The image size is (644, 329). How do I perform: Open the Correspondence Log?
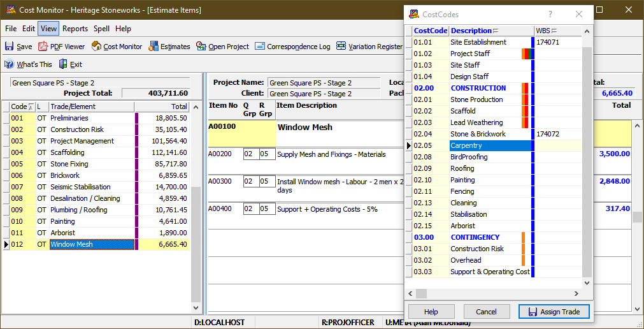click(292, 47)
